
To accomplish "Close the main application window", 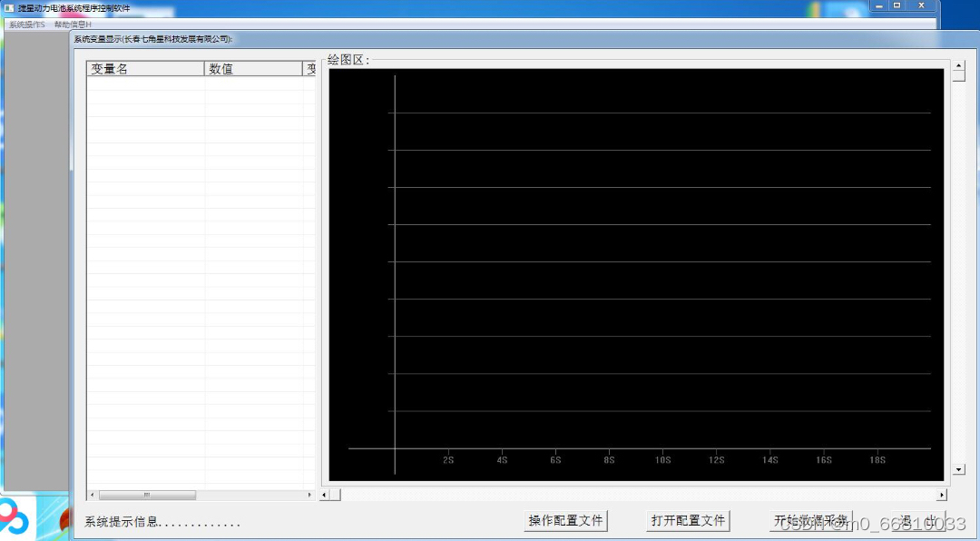I will pos(921,5).
